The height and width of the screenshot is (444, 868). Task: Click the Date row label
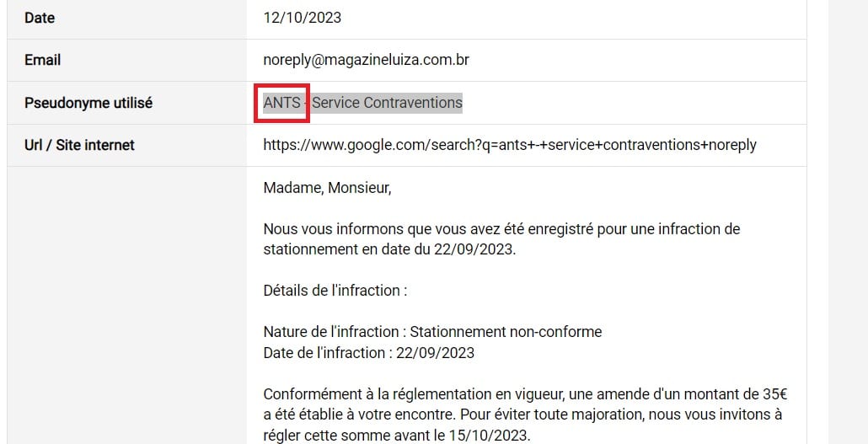tap(40, 18)
